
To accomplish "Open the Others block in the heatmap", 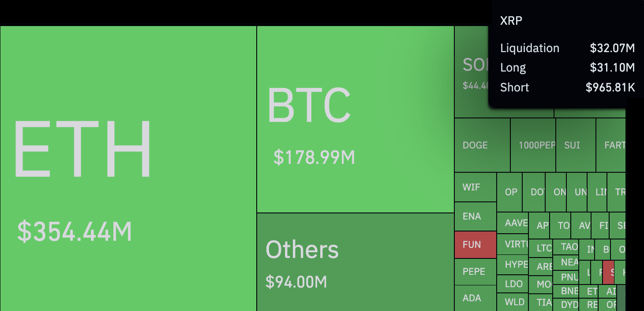I will pos(355,262).
